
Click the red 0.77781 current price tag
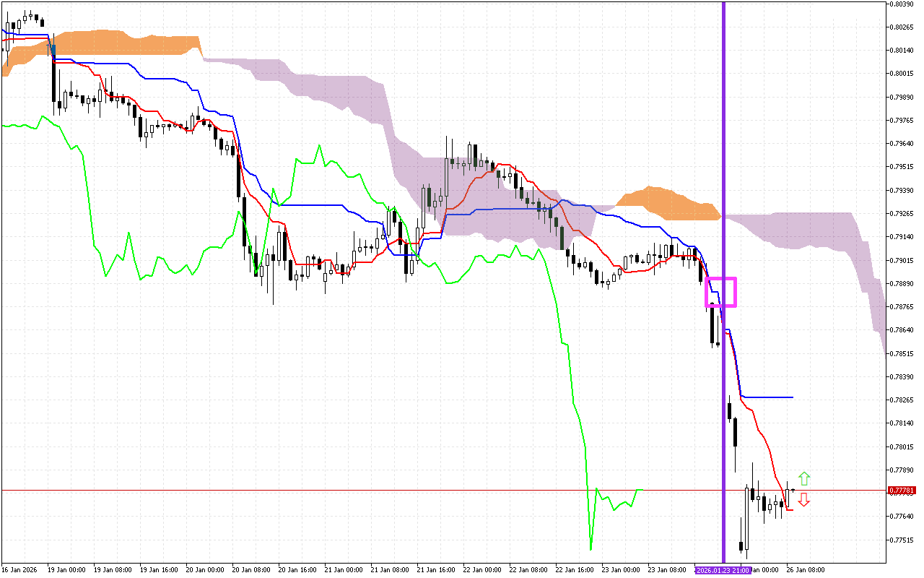coord(902,490)
